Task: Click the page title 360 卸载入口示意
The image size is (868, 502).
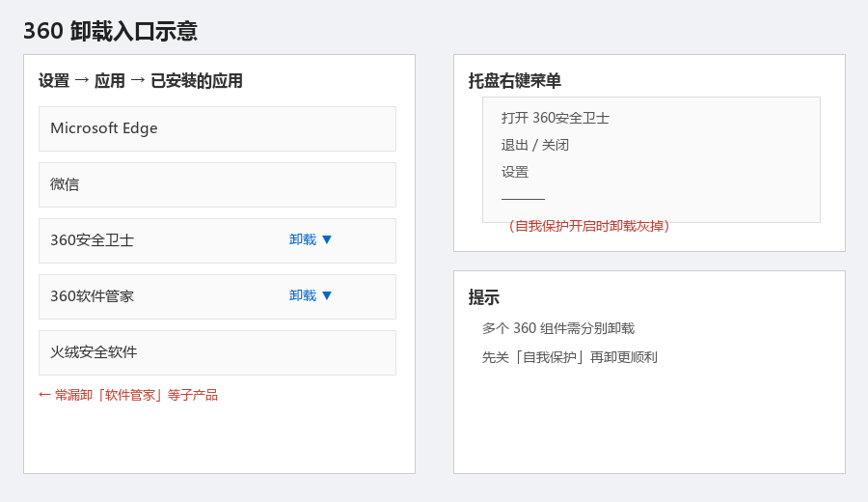Action: (x=110, y=31)
